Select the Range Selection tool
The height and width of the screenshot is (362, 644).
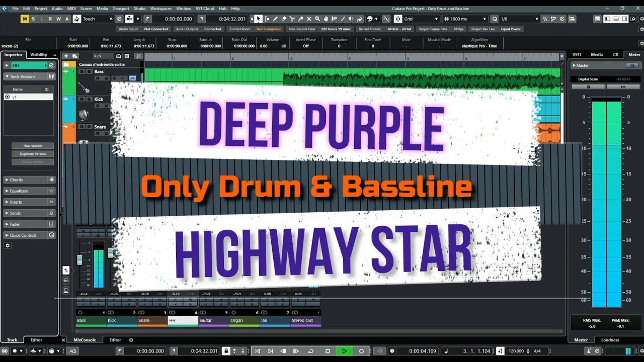[267, 19]
